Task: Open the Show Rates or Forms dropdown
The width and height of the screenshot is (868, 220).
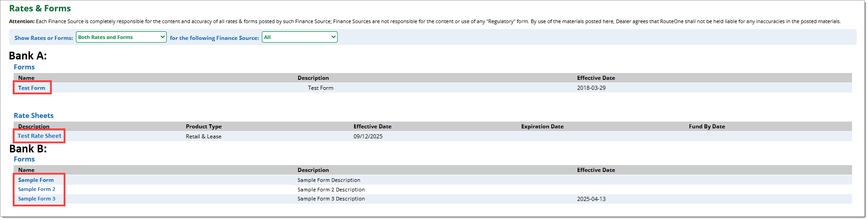Action: tap(121, 37)
